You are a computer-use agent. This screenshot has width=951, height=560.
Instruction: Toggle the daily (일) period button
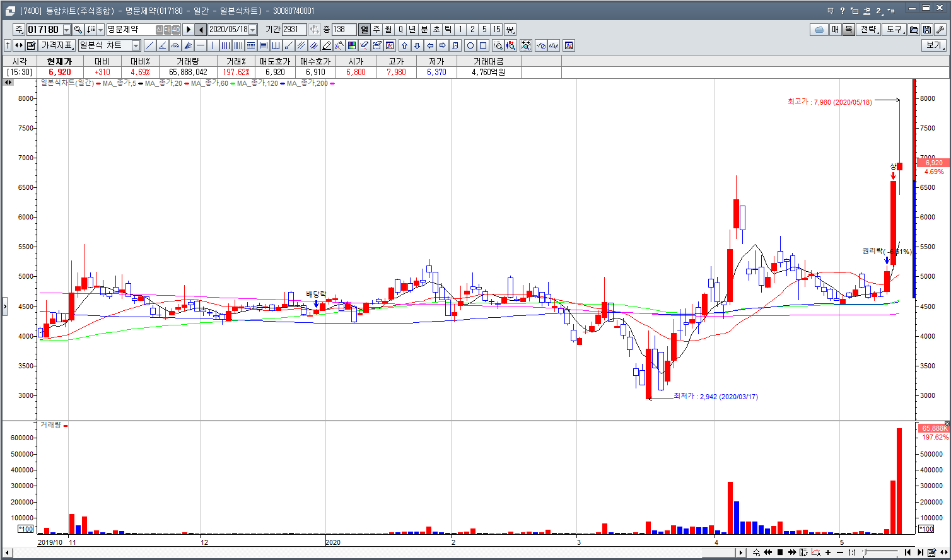point(365,30)
